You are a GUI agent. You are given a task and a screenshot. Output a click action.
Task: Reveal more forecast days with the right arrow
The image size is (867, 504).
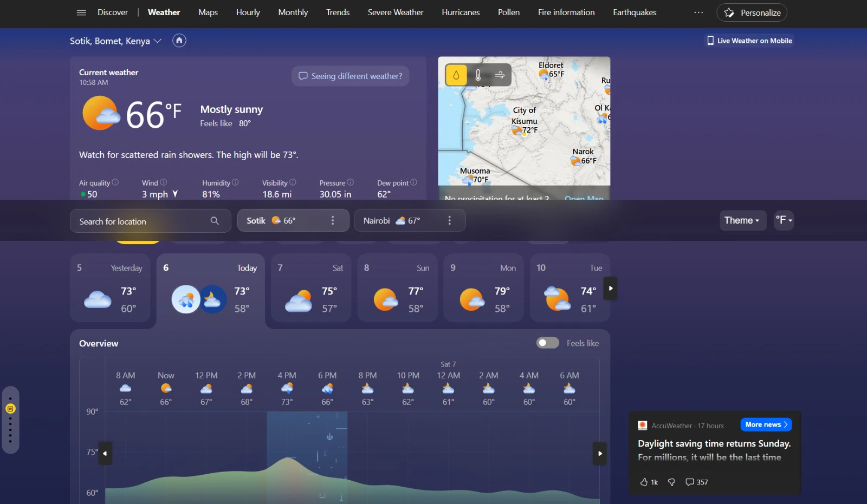610,289
